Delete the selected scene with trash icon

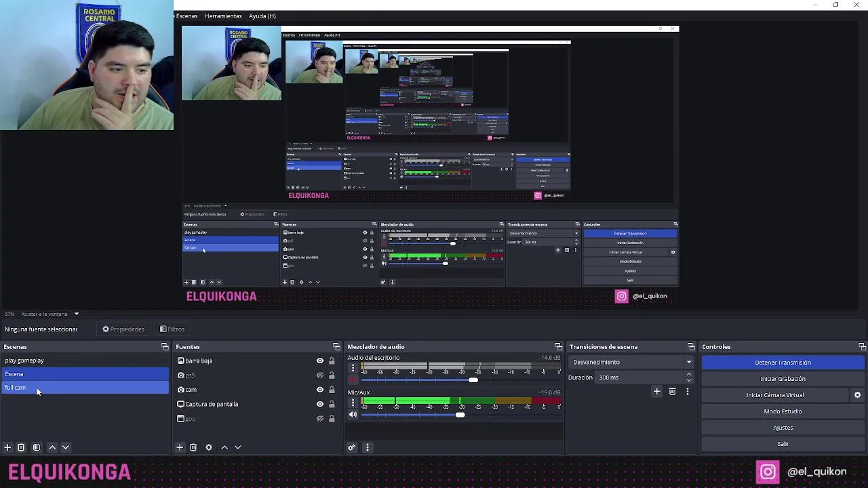click(x=21, y=447)
